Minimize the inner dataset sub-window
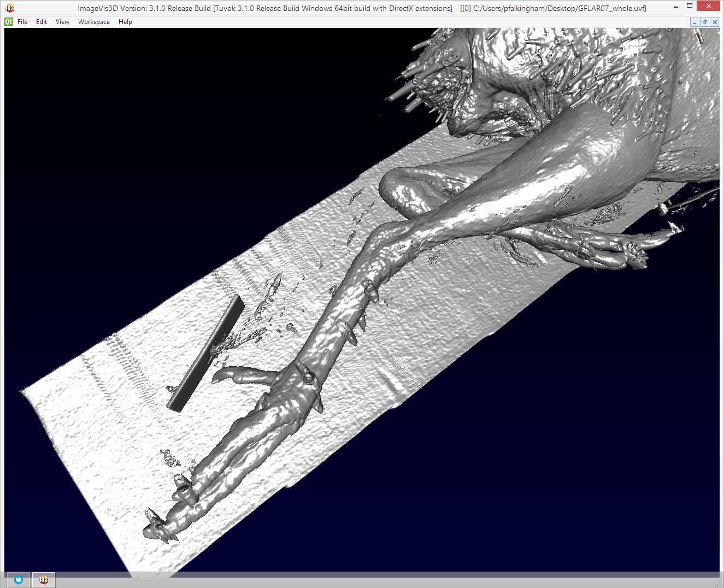Image resolution: width=724 pixels, height=588 pixels. pyautogui.click(x=694, y=22)
